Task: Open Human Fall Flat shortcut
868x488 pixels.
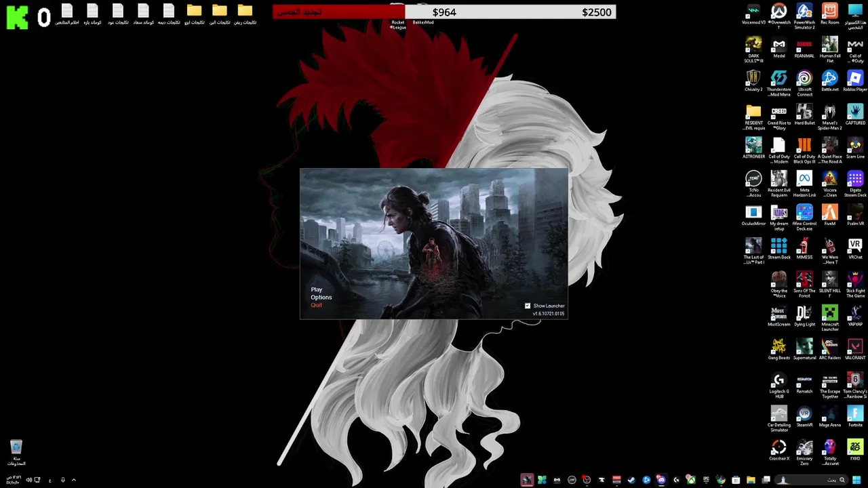Action: point(830,49)
